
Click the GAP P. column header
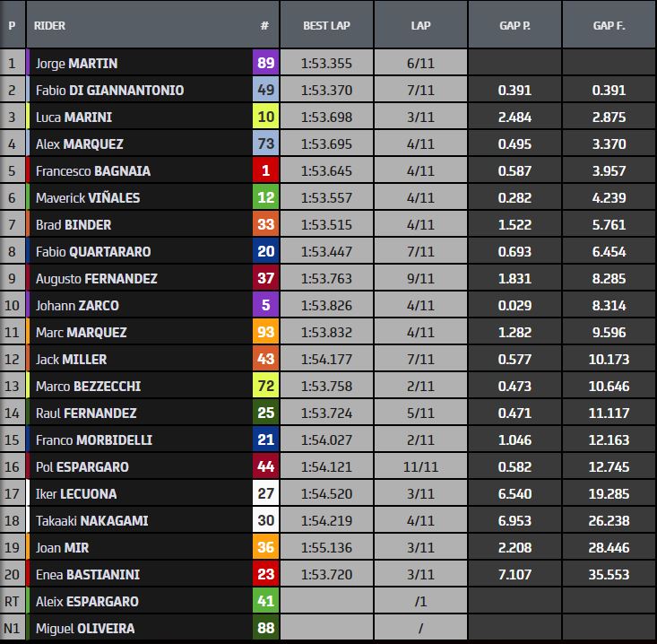tap(514, 25)
